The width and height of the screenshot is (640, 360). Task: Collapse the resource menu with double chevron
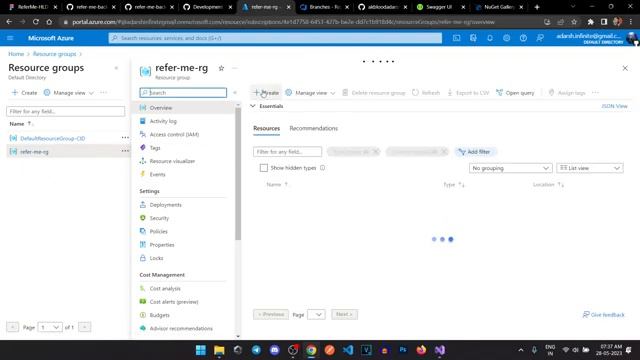[x=235, y=93]
